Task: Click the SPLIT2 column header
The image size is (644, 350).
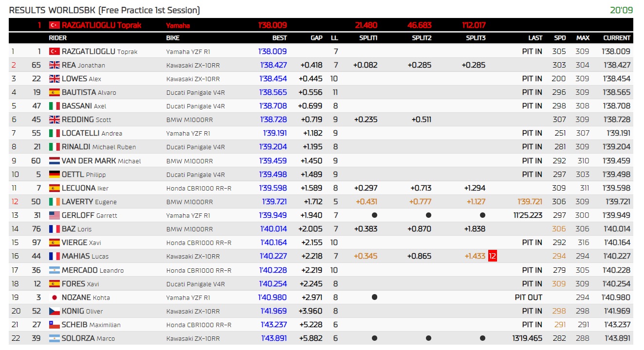Action: click(422, 38)
